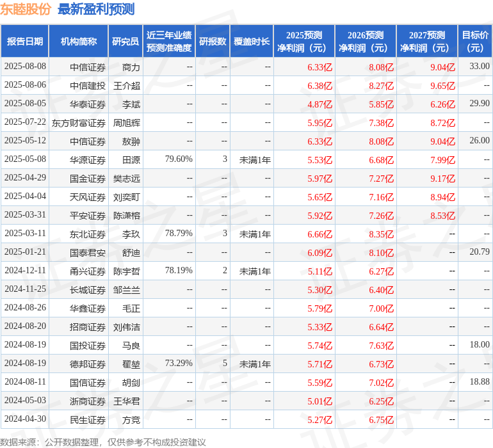Click the date cell 2025-07-22

25,122
